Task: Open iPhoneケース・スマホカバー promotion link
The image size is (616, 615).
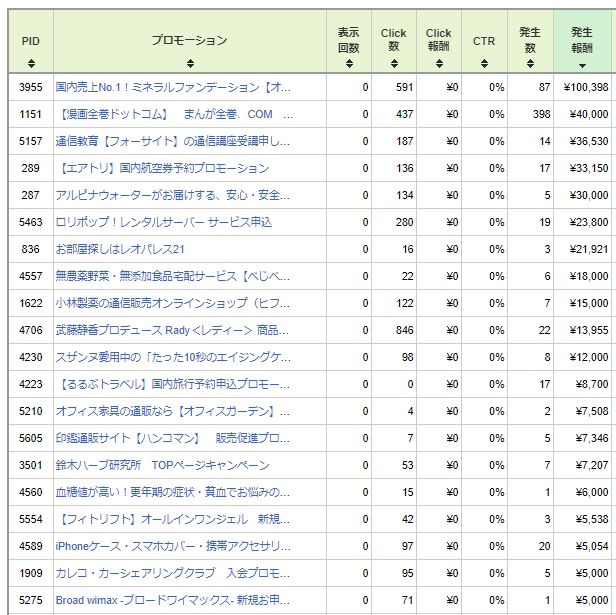Action: (x=173, y=546)
